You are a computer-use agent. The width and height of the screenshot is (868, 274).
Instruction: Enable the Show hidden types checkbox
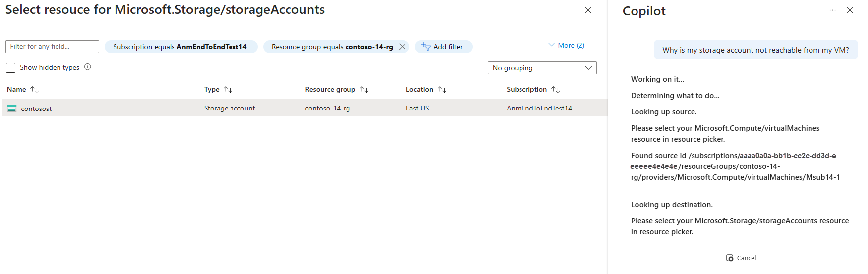(x=11, y=67)
